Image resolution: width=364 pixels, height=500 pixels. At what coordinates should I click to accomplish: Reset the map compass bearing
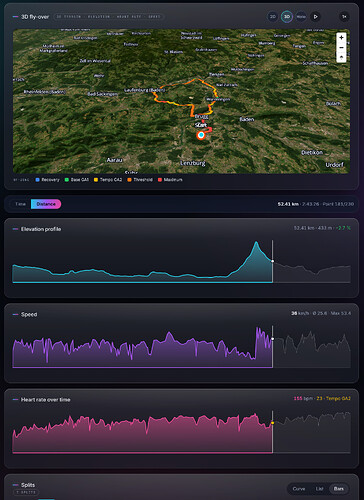(341, 57)
